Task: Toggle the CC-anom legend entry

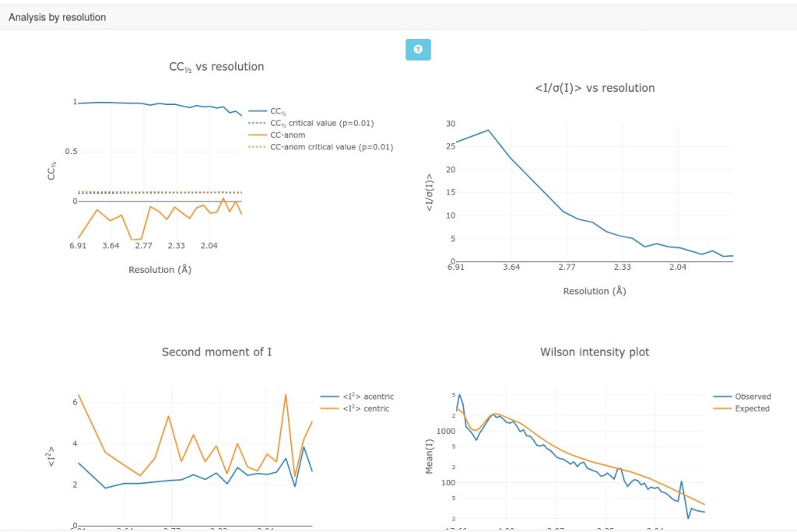Action: pyautogui.click(x=287, y=135)
